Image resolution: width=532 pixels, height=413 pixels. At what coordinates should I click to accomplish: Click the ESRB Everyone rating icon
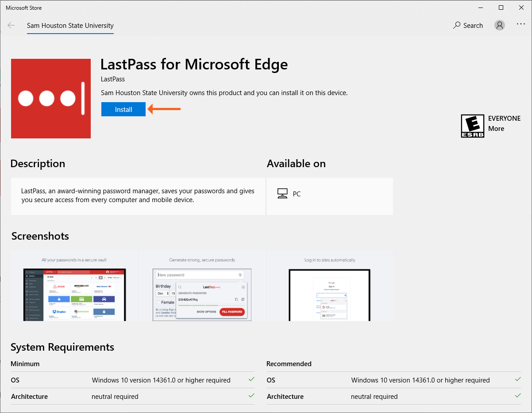pyautogui.click(x=472, y=126)
